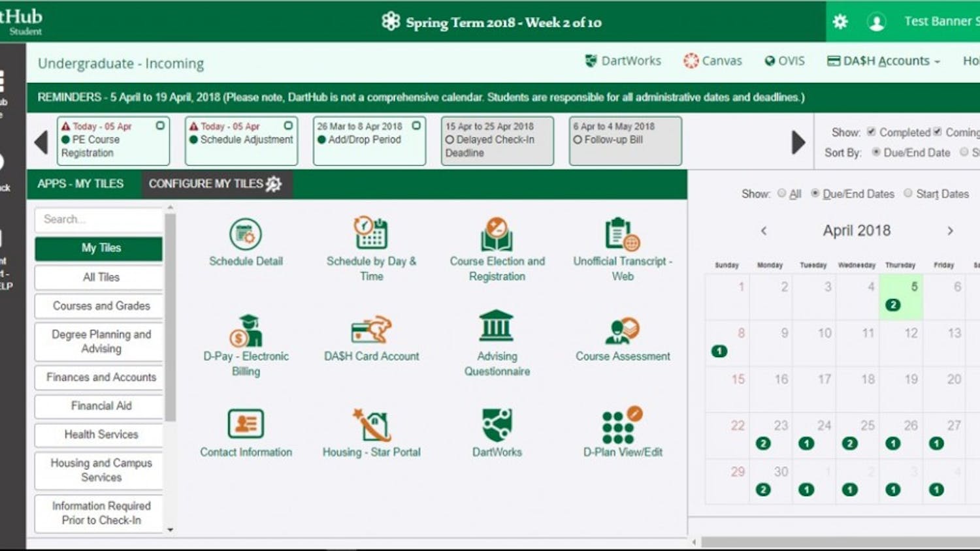Select the Start Dates radio button
Screen dimensions: 980x551
coord(908,193)
